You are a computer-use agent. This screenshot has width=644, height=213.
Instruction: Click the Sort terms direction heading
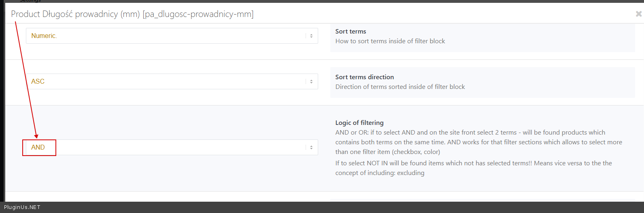coord(364,77)
